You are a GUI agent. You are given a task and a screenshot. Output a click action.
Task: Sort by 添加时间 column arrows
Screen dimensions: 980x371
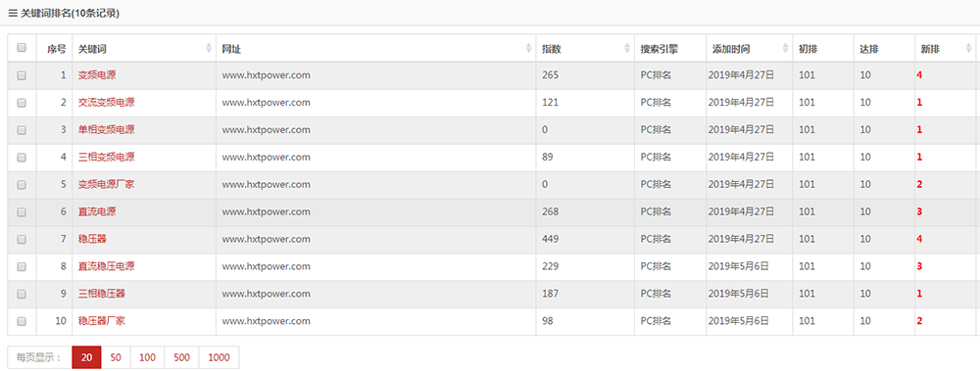tap(786, 48)
